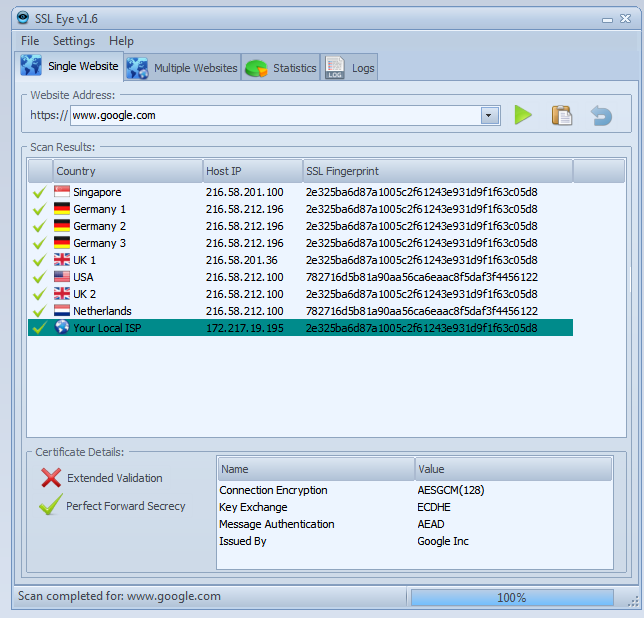Click green check for Perfect Forward Secrecy
Image resolution: width=644 pixels, height=618 pixels.
(x=51, y=505)
